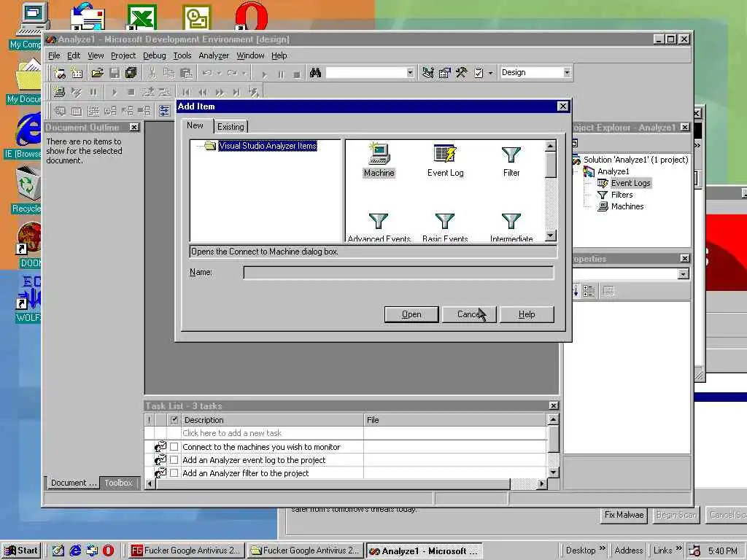Click the Task List toolbar icon
The height and width of the screenshot is (560, 747).
(479, 73)
